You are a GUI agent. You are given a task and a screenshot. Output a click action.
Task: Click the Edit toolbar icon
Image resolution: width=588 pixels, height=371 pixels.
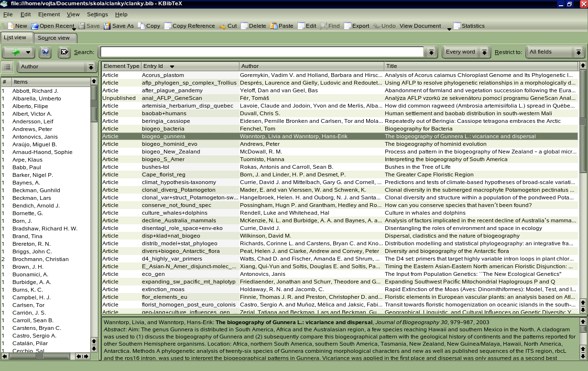point(301,26)
